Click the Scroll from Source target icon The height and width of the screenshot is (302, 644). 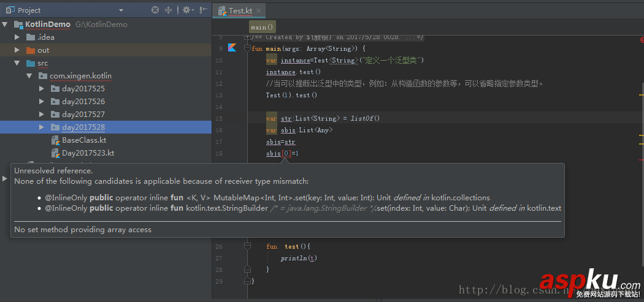pos(155,10)
